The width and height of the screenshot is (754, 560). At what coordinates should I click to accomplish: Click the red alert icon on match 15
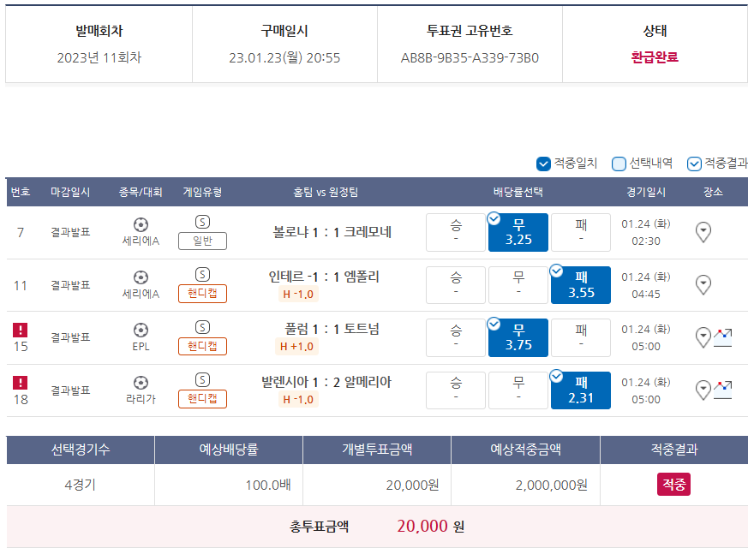tap(21, 330)
